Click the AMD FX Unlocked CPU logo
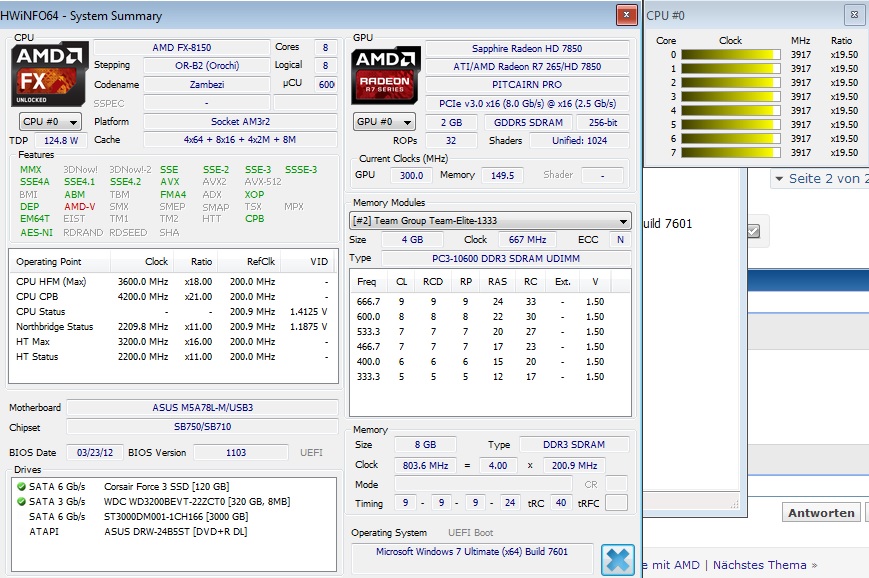This screenshot has width=869, height=578. [x=49, y=74]
